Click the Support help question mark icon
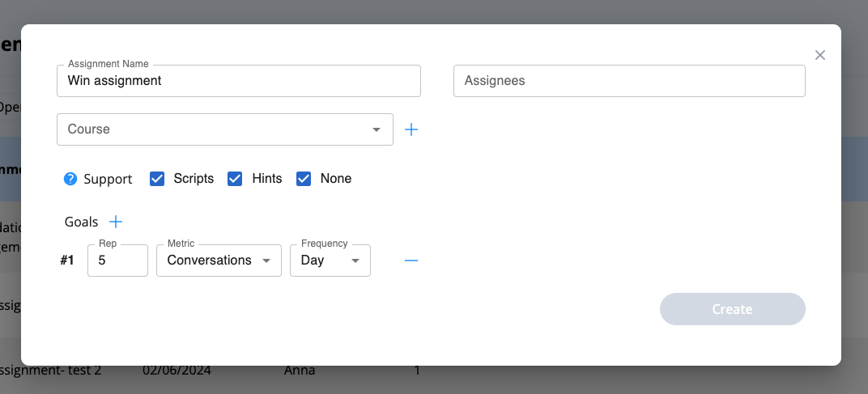This screenshot has height=394, width=868. click(70, 179)
